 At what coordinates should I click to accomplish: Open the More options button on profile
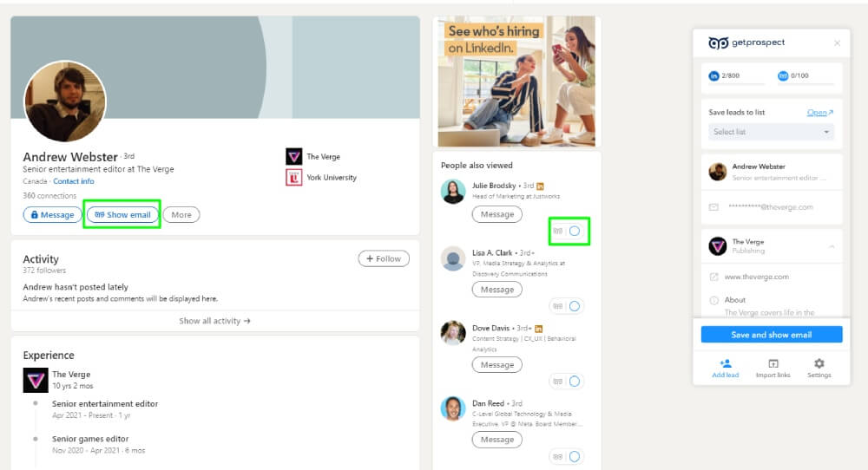[181, 214]
